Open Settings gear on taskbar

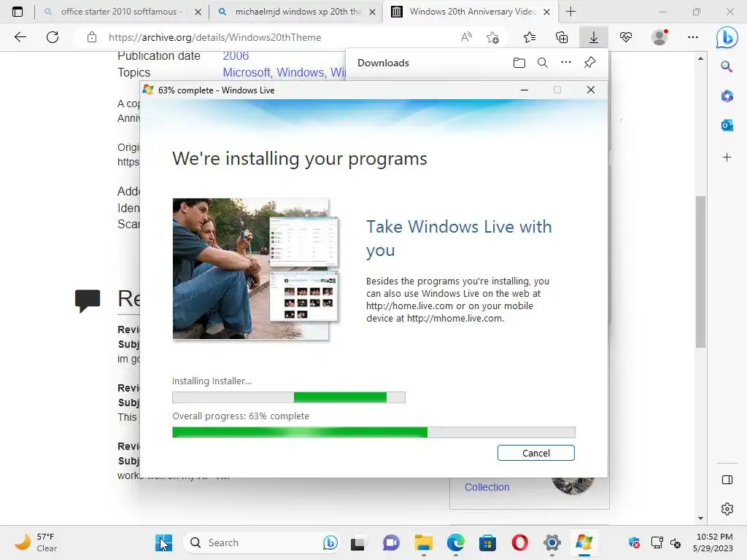click(x=552, y=542)
